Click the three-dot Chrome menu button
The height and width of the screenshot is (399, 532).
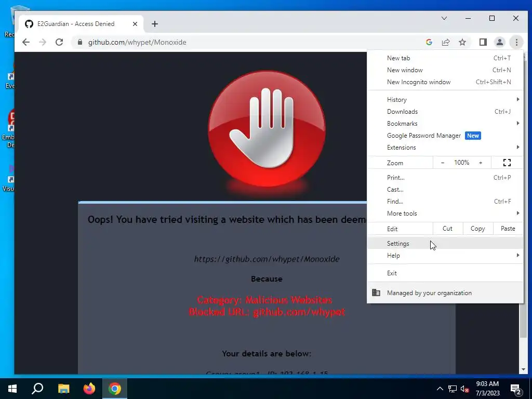[x=516, y=42]
